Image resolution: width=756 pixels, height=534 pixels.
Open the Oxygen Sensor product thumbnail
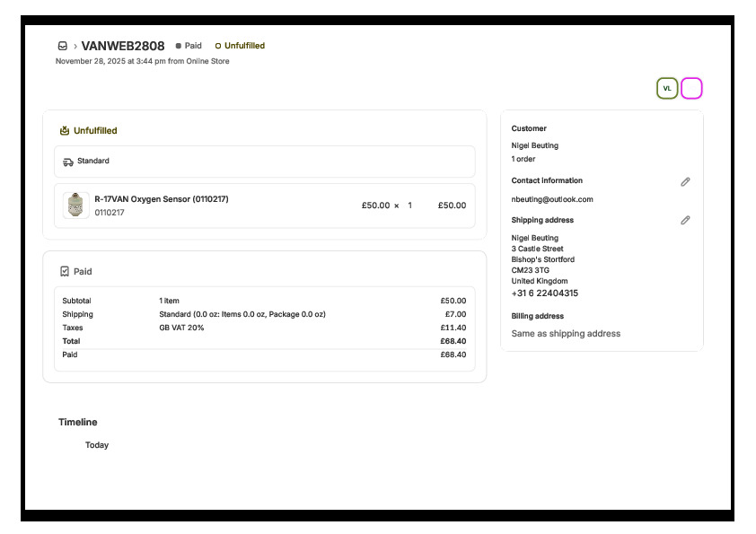pyautogui.click(x=76, y=206)
